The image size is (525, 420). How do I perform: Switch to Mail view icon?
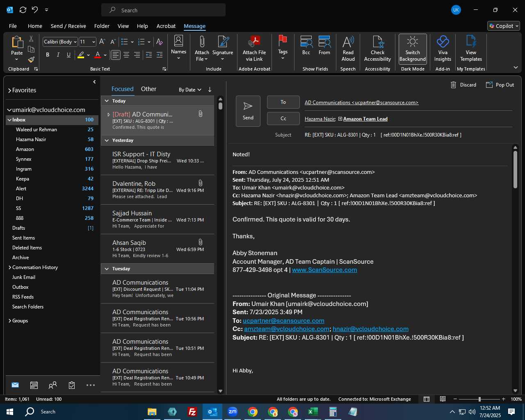point(15,385)
